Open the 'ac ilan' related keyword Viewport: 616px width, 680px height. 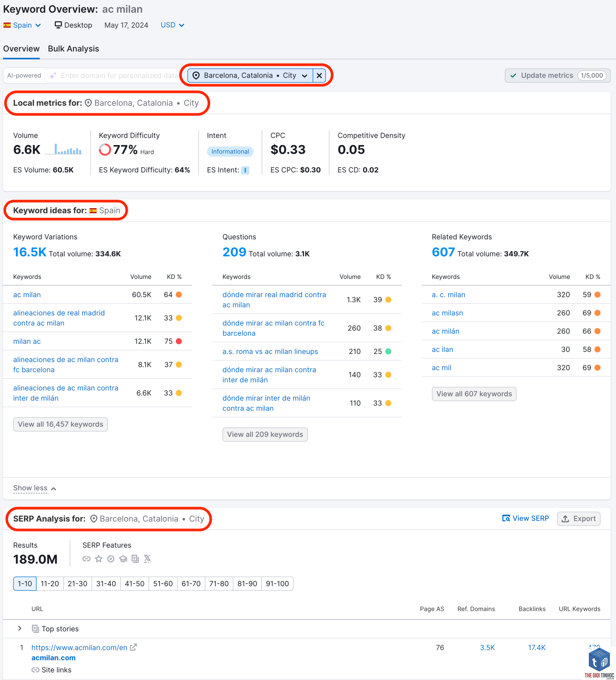[443, 350]
